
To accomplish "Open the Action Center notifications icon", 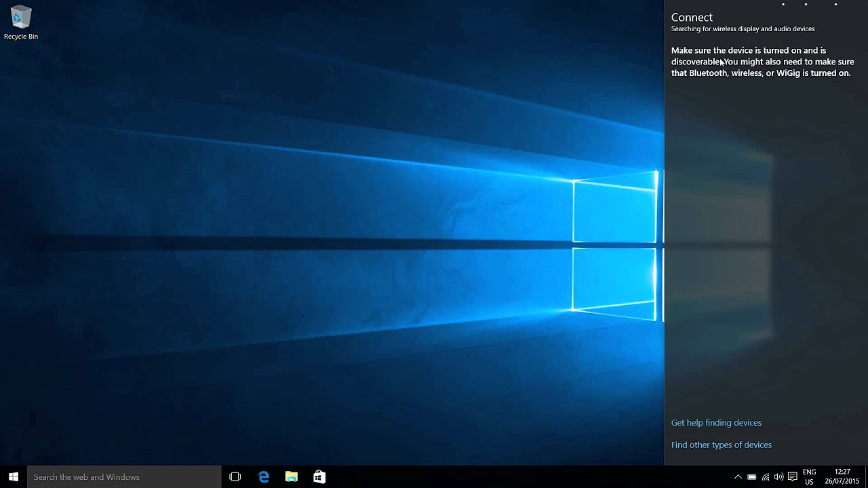I will (792, 477).
